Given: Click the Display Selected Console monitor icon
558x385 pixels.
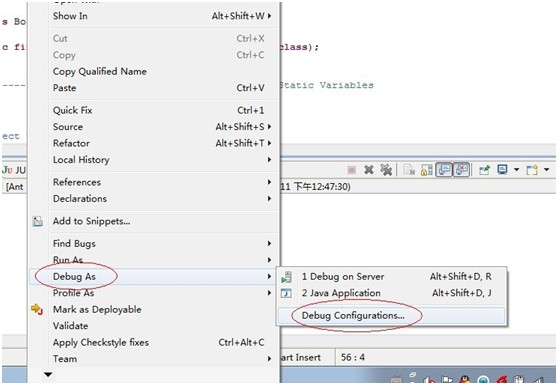Looking at the screenshot, I should (502, 170).
